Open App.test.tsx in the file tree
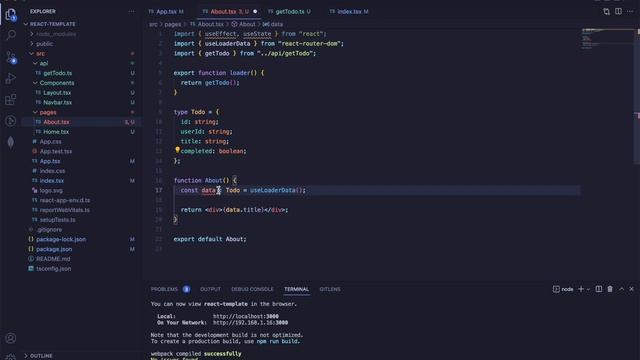 coord(56,151)
